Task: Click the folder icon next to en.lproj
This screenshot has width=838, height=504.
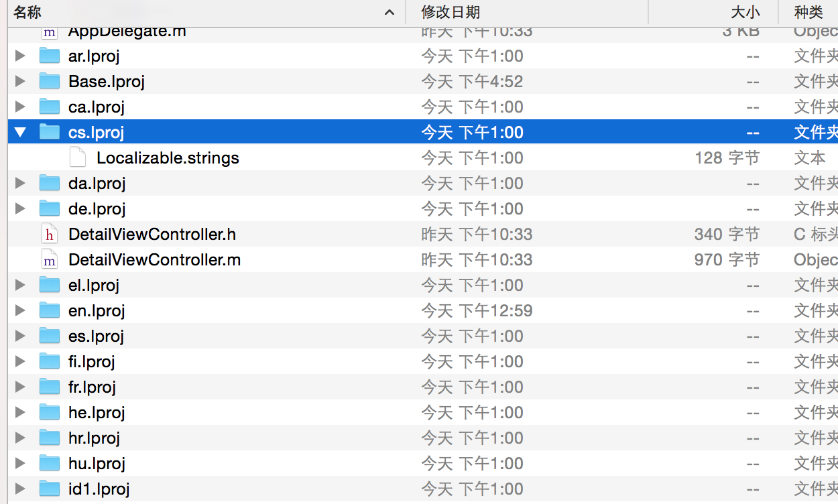Action: pyautogui.click(x=49, y=310)
